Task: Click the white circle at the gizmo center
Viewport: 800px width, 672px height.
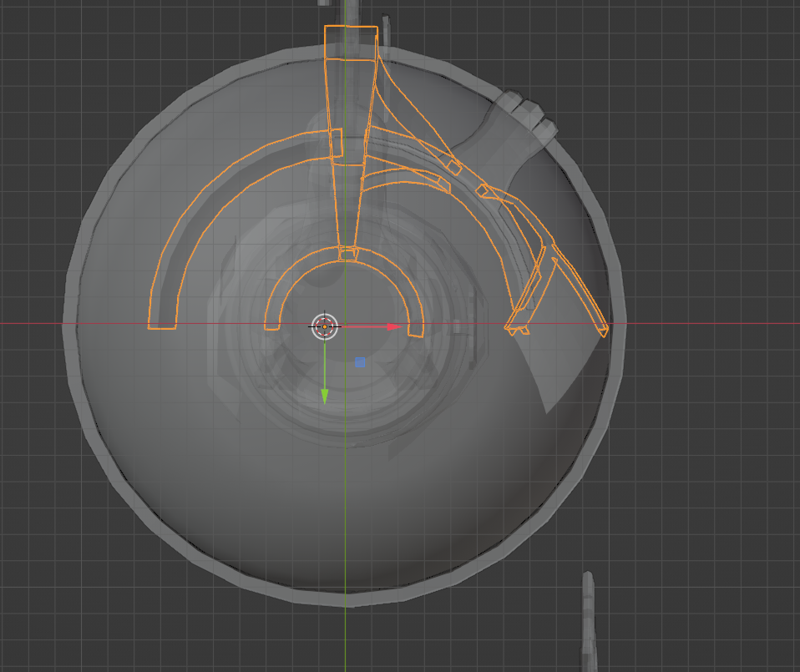Action: click(x=325, y=327)
